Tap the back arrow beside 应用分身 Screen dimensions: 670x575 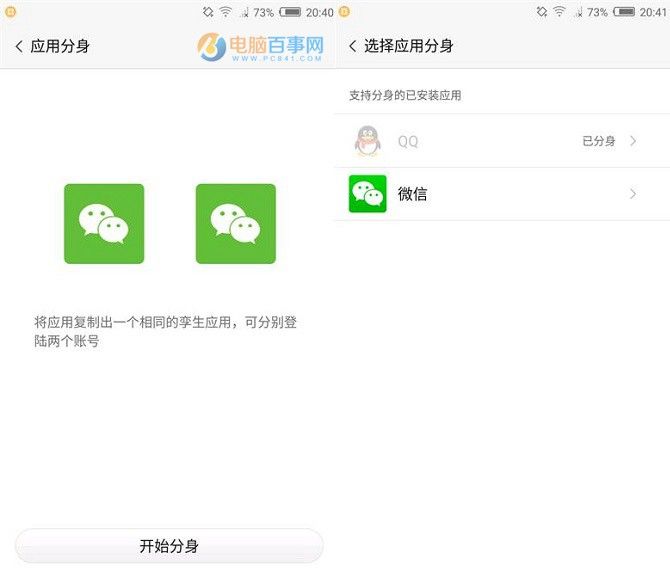(x=19, y=46)
